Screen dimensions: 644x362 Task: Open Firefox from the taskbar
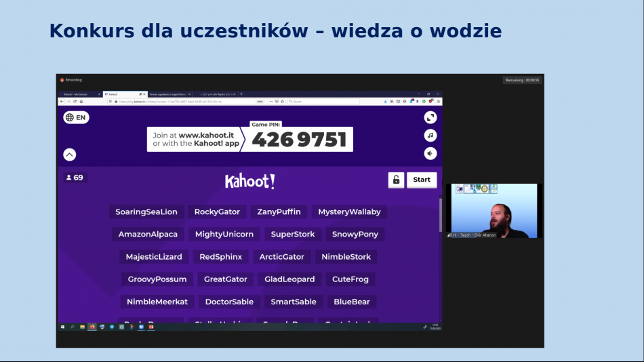[92, 327]
